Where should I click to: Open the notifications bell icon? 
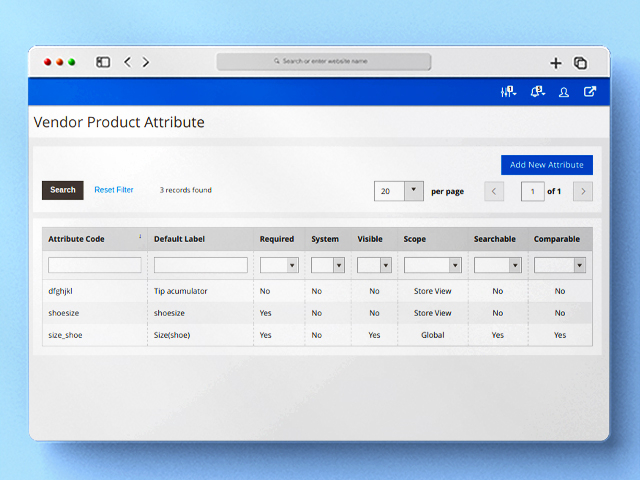coord(537,92)
